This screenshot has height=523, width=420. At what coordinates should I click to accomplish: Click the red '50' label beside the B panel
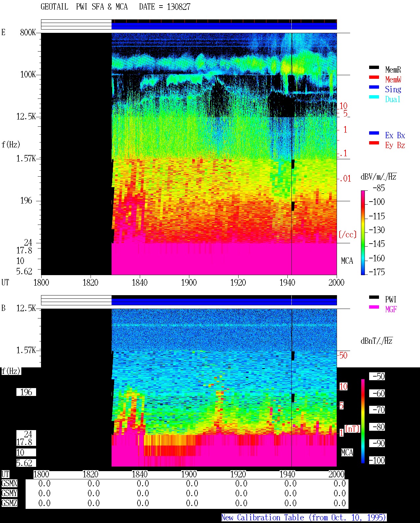point(343,355)
